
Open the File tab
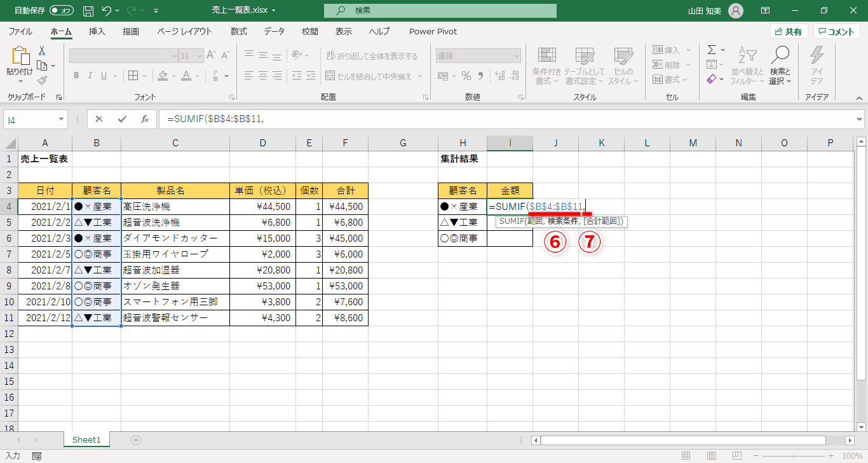20,31
